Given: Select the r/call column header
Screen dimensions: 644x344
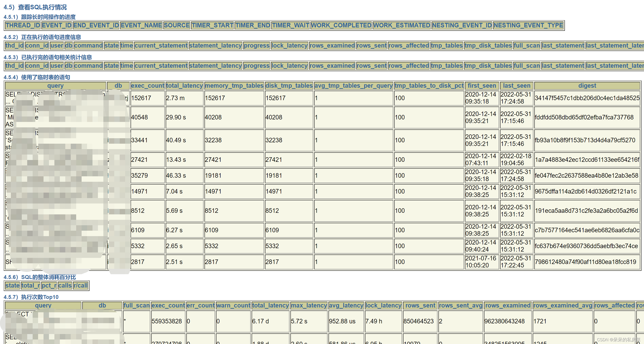Looking at the screenshot, I should (80, 286).
